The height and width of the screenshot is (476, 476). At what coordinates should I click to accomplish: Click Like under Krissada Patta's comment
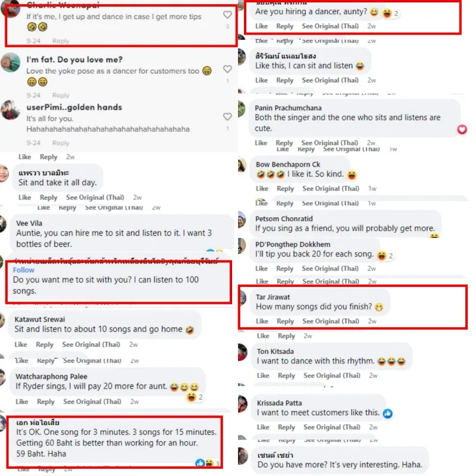263,427
